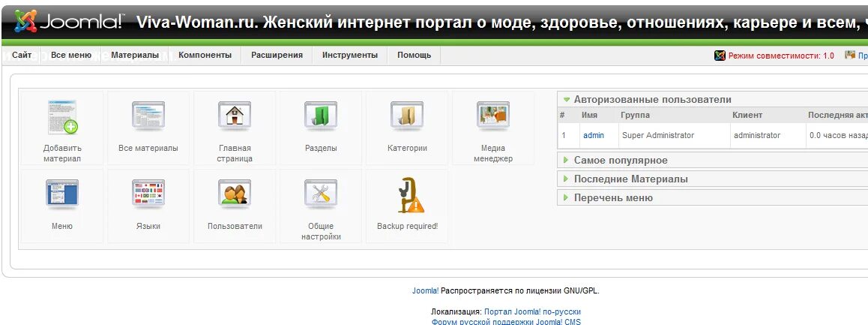Open the Материалы menu
The height and width of the screenshot is (325, 868).
[x=135, y=55]
